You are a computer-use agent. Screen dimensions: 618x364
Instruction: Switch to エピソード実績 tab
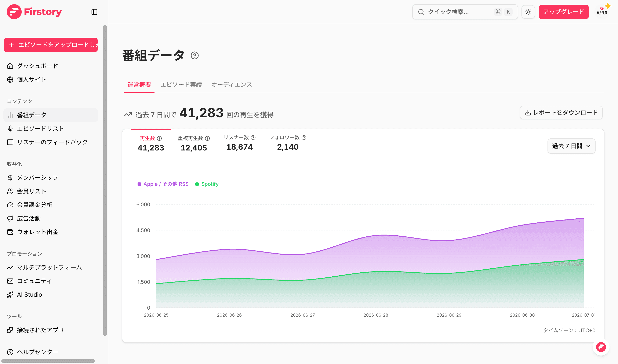point(181,85)
